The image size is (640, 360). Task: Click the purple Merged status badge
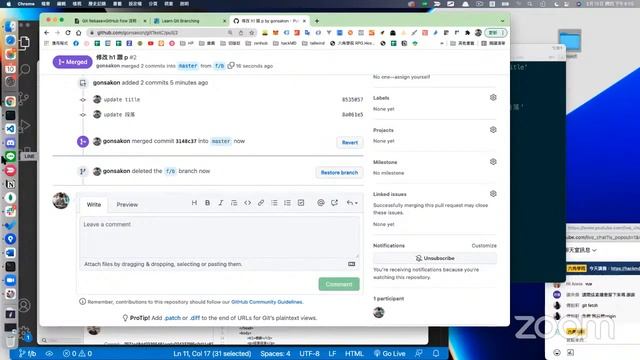[72, 62]
